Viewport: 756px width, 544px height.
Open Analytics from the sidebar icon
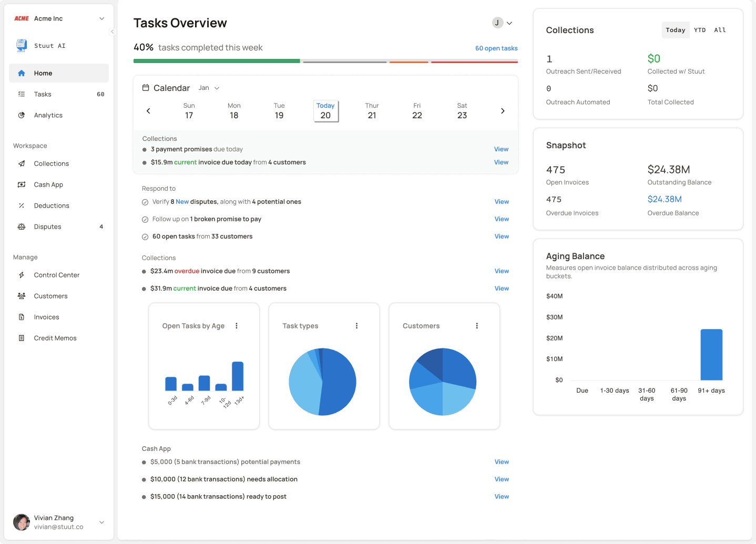(22, 115)
